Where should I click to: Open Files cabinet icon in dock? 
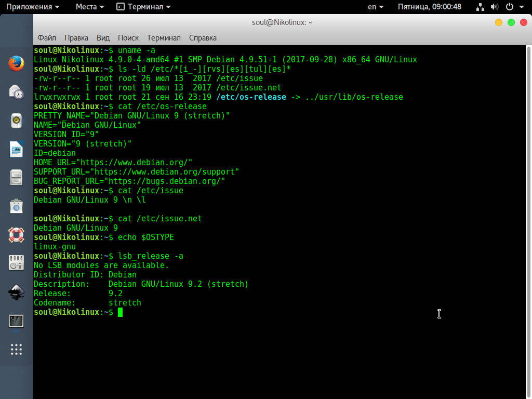[x=16, y=178]
